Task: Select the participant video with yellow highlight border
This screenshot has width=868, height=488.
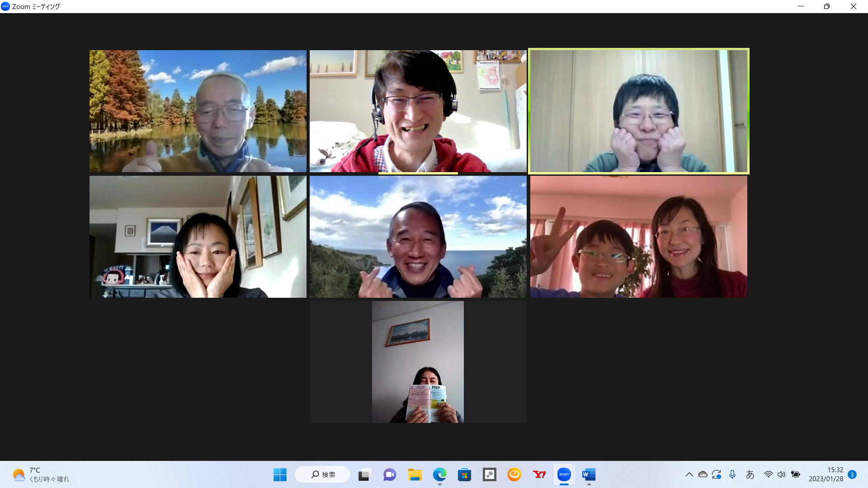Action: point(638,111)
